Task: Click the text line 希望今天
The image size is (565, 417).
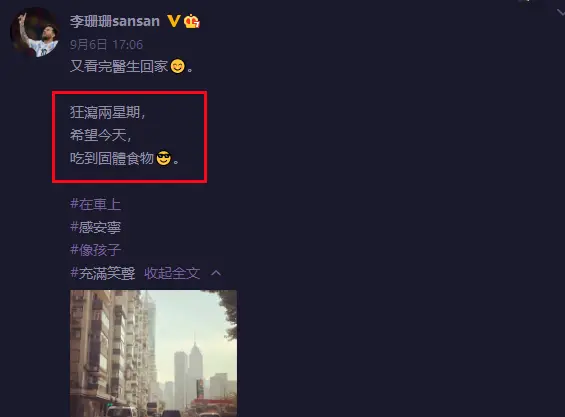Action: (x=101, y=136)
